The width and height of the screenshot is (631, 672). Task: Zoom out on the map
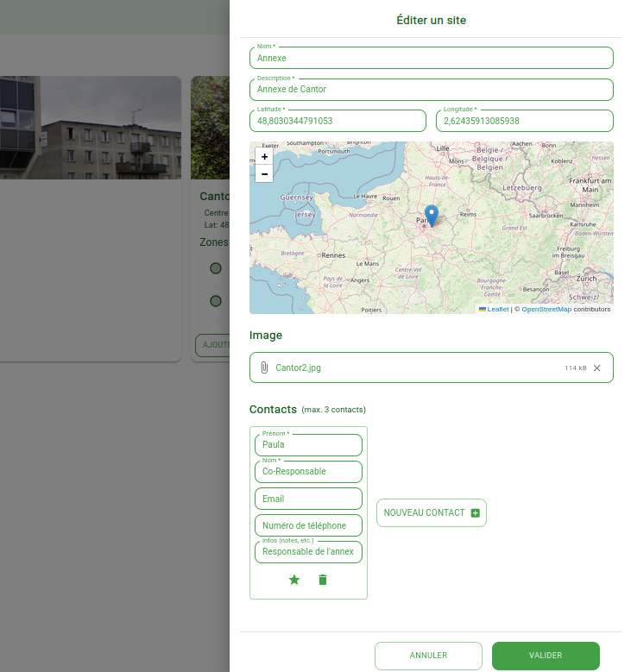click(x=264, y=174)
